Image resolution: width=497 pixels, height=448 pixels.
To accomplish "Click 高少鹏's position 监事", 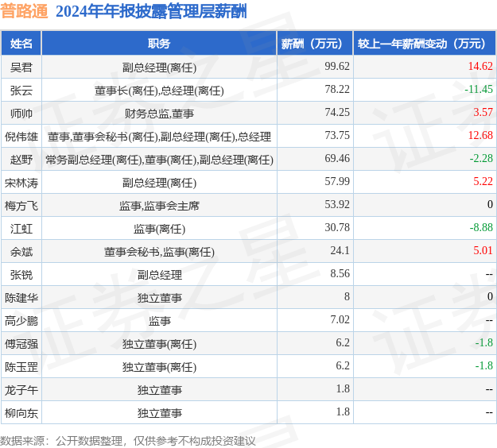I will click(159, 321).
